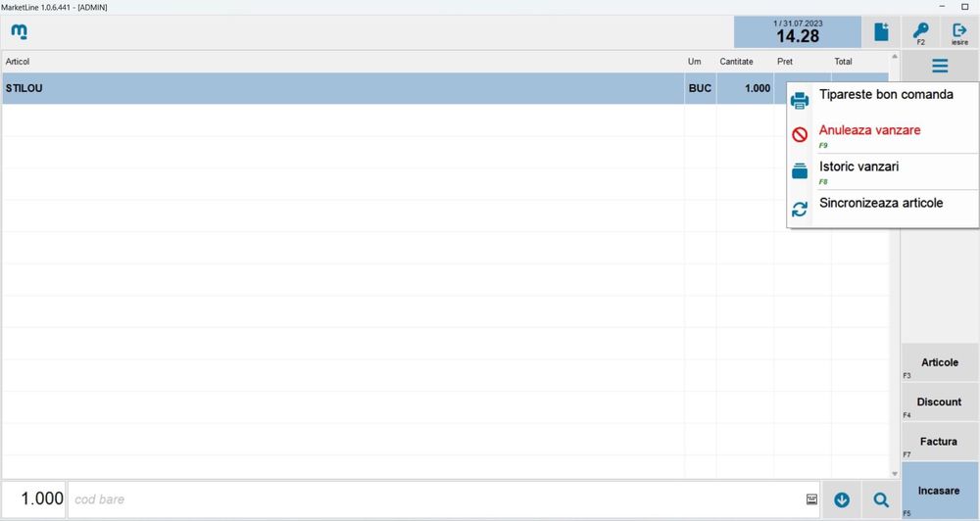The image size is (980, 521).
Task: Create a new receipt with document icon
Action: [x=881, y=32]
